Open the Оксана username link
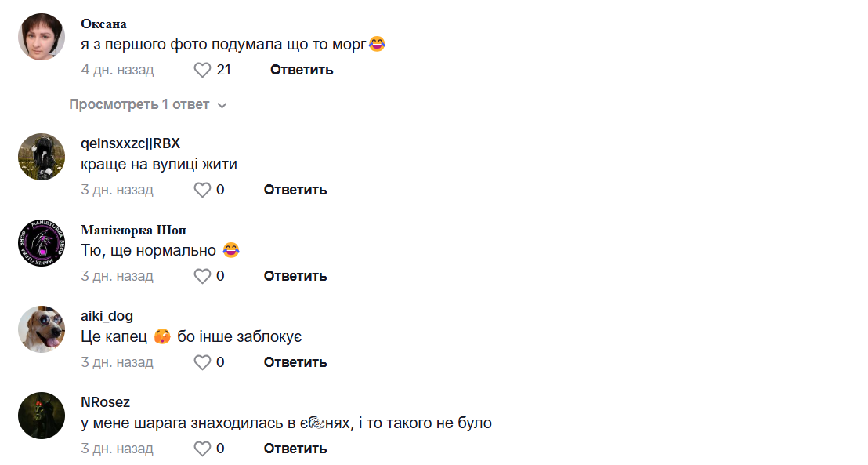The image size is (868, 465). click(103, 24)
